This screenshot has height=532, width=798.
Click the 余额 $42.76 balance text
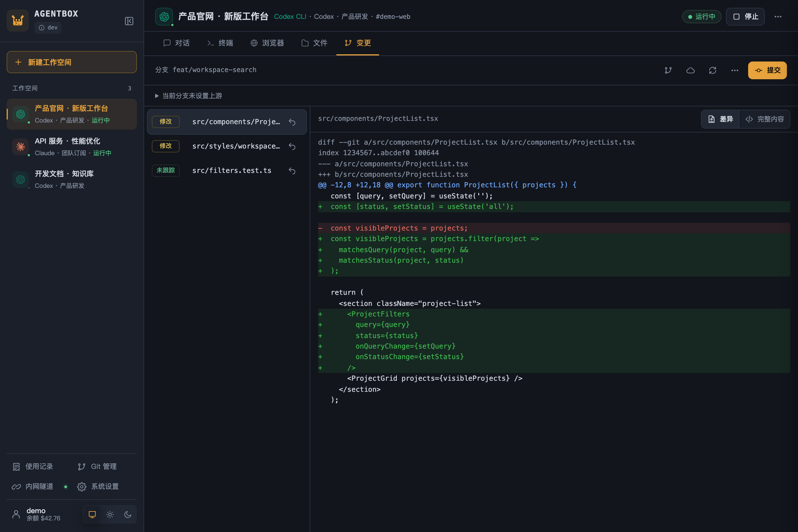[x=44, y=518]
